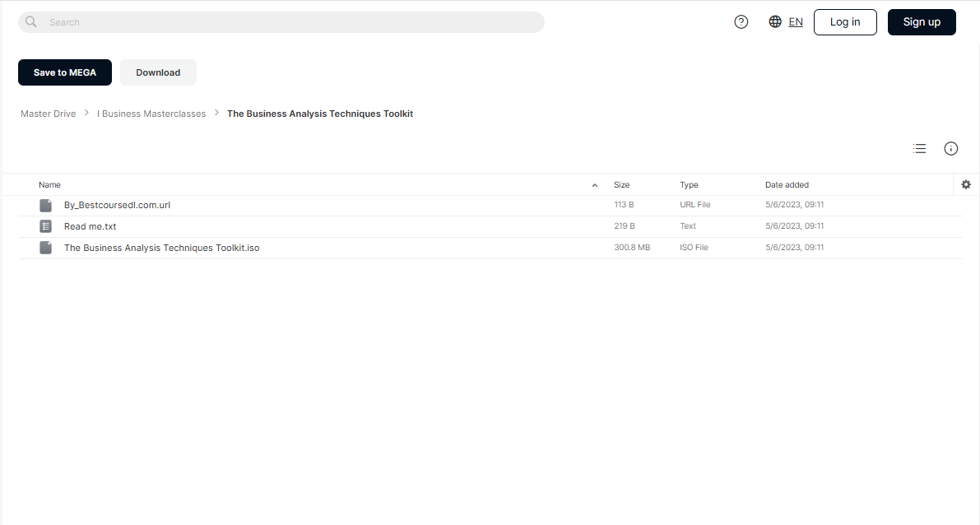The width and height of the screenshot is (980, 525).
Task: Click the 300.8 MB size value
Action: 632,247
